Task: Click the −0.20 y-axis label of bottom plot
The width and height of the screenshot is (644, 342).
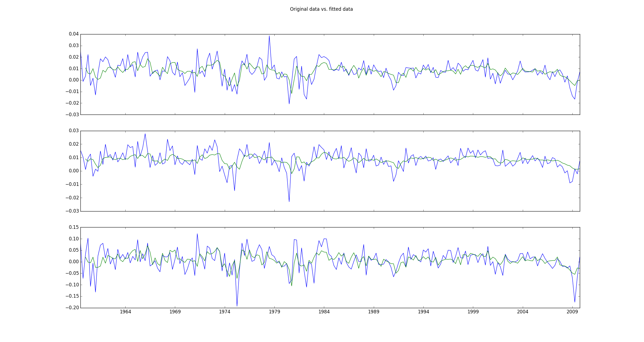Action: tap(72, 308)
